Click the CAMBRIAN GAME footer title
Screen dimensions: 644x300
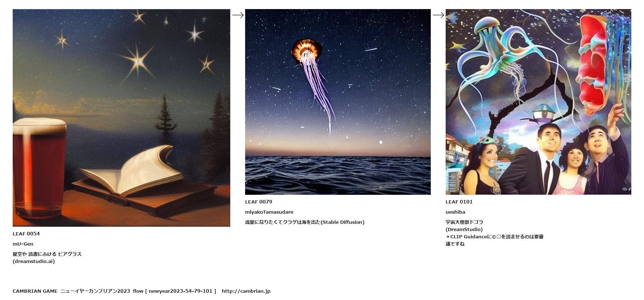(35, 291)
